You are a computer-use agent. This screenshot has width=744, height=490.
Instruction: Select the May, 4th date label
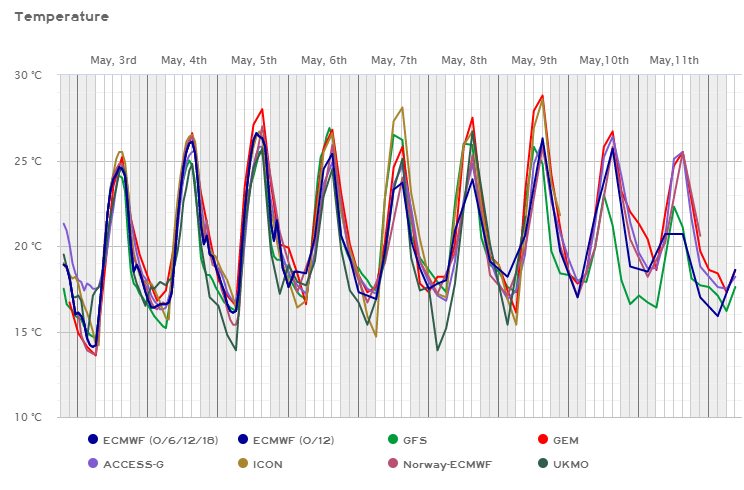coord(184,60)
